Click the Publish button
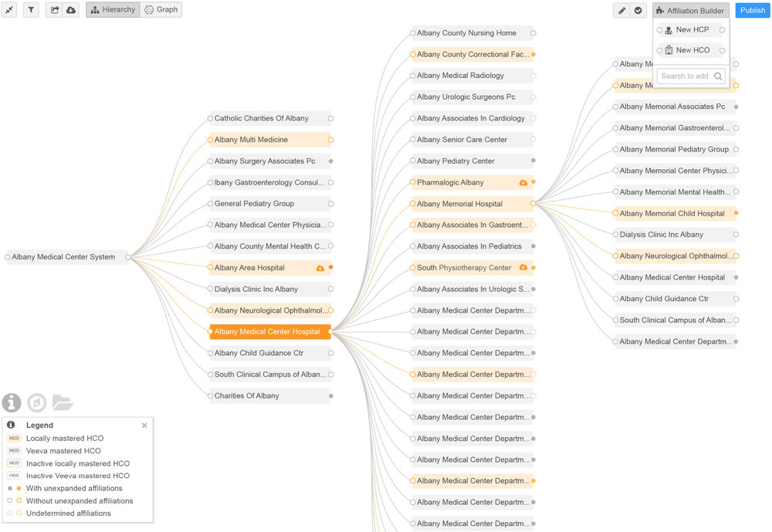 (753, 10)
